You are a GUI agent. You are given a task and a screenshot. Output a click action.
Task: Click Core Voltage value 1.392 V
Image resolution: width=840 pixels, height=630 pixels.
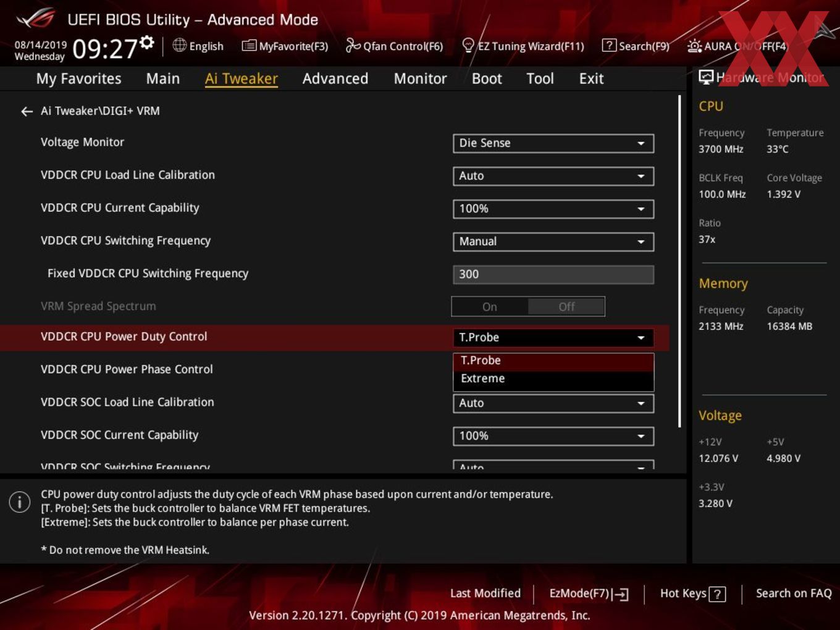tap(784, 194)
